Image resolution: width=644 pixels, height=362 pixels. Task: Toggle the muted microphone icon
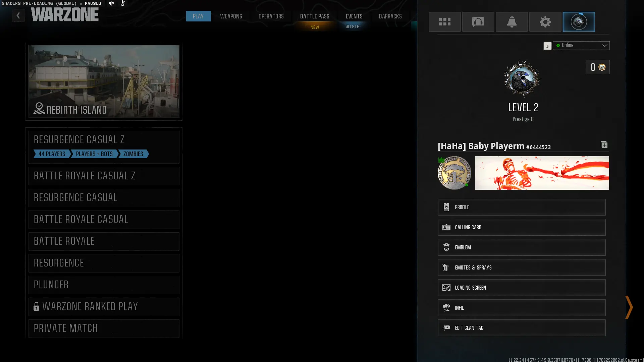(122, 3)
